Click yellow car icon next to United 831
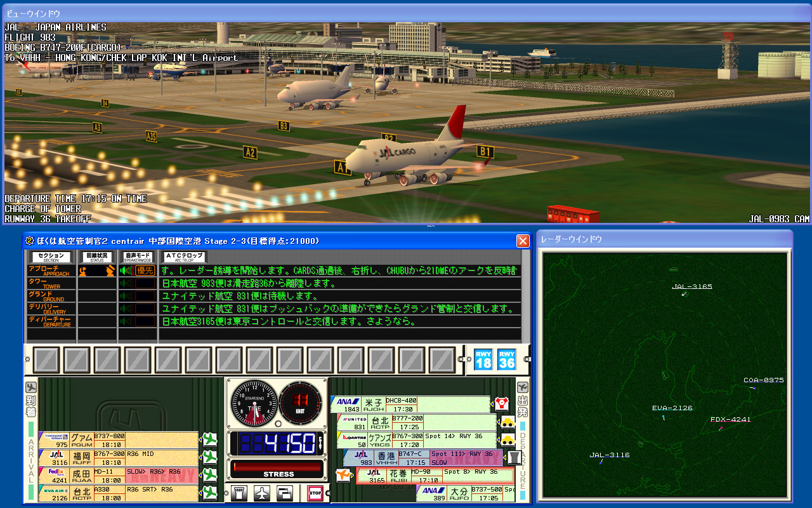Image resolution: width=812 pixels, height=508 pixels. point(507,422)
